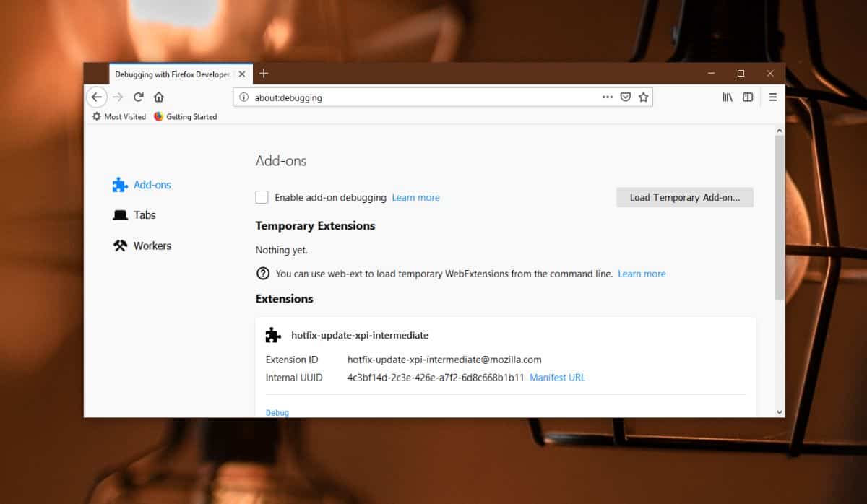The image size is (867, 504).
Task: Toggle the sidebars icon
Action: point(748,97)
